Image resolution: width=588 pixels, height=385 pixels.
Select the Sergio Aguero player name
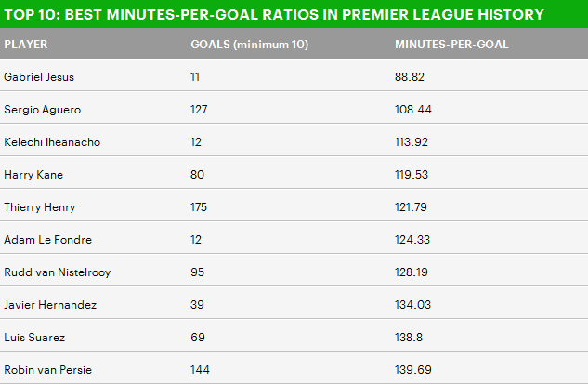[42, 110]
